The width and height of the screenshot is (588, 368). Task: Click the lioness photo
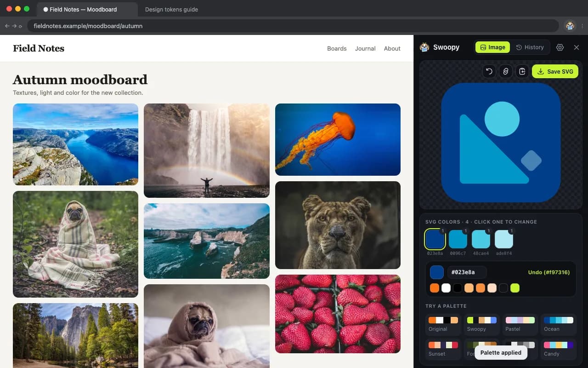coord(338,225)
